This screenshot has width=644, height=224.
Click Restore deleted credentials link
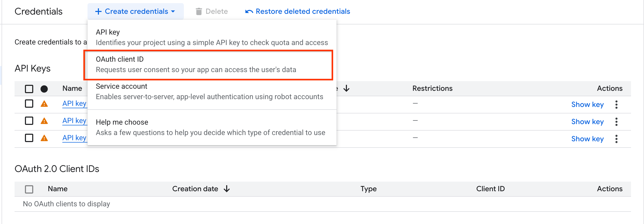[298, 11]
